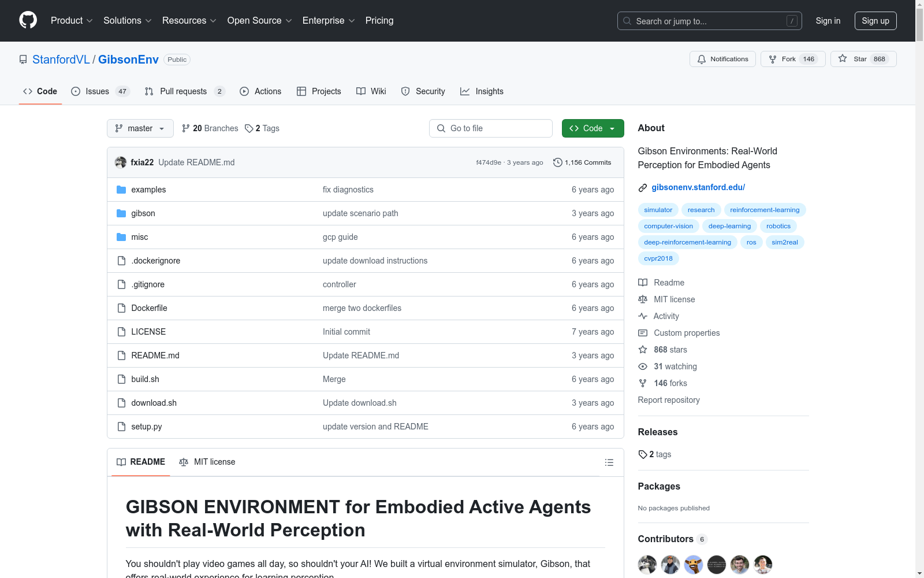The height and width of the screenshot is (578, 924).
Task: Click the star icon on Star button
Action: tap(843, 59)
